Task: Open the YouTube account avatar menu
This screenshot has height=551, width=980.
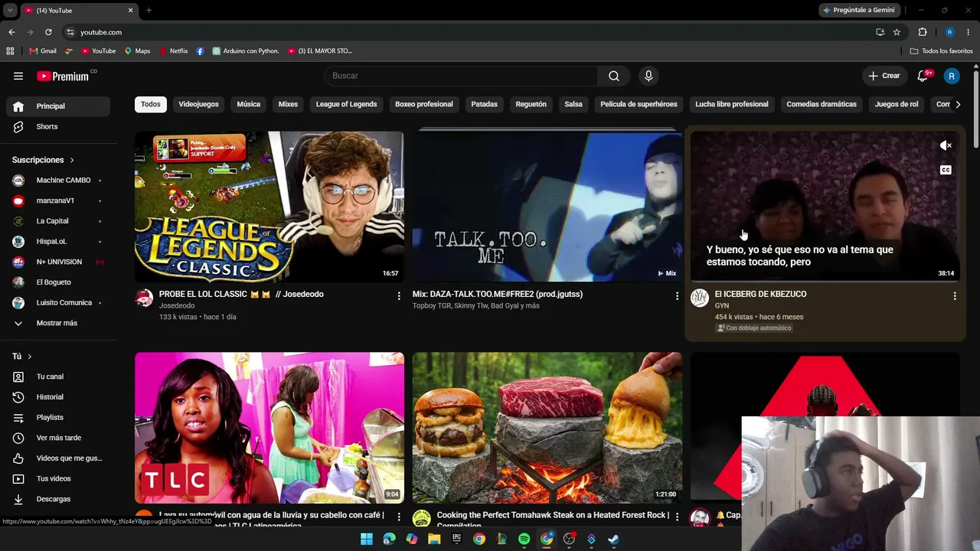Action: point(952,76)
